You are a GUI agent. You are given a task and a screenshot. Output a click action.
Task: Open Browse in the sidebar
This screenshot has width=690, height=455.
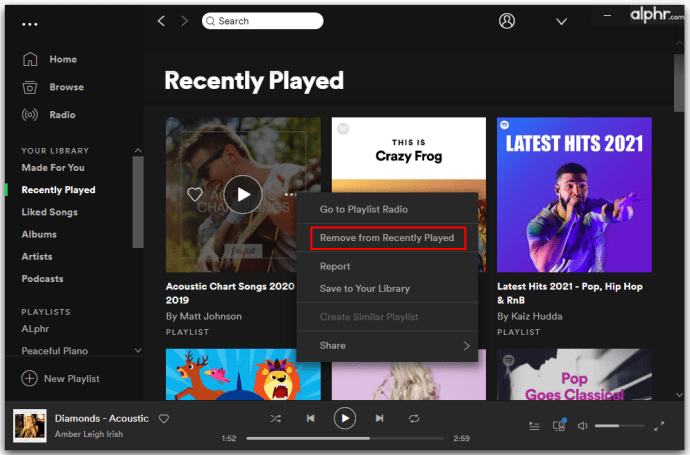[x=53, y=87]
